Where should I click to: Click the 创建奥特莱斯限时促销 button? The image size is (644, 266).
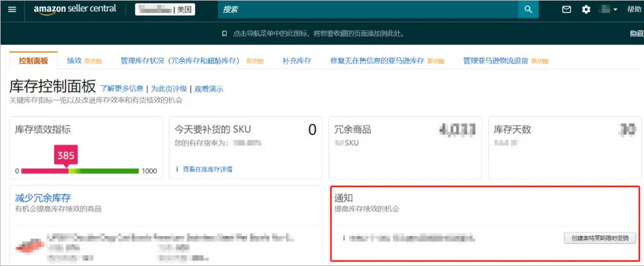[599, 238]
